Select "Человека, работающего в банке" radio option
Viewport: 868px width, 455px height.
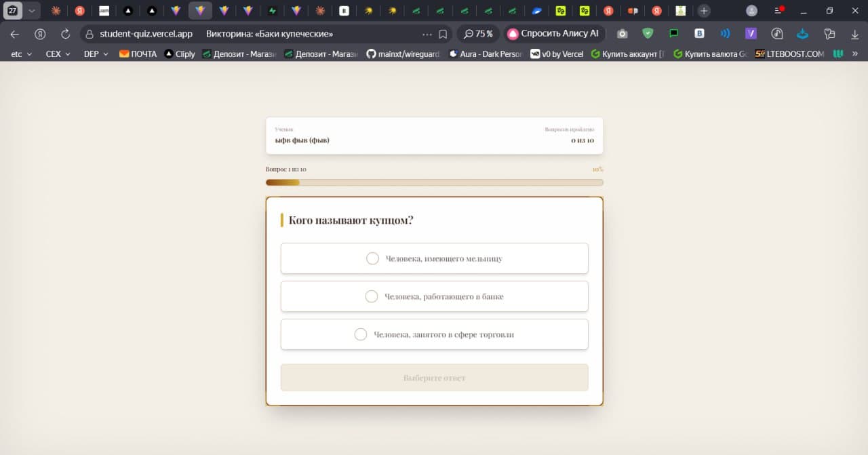(x=372, y=296)
